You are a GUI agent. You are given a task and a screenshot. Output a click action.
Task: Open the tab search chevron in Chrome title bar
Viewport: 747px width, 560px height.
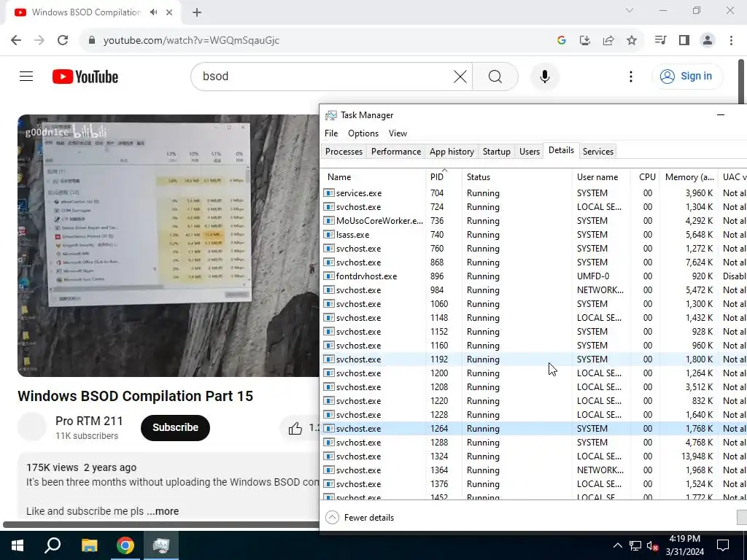(630, 10)
